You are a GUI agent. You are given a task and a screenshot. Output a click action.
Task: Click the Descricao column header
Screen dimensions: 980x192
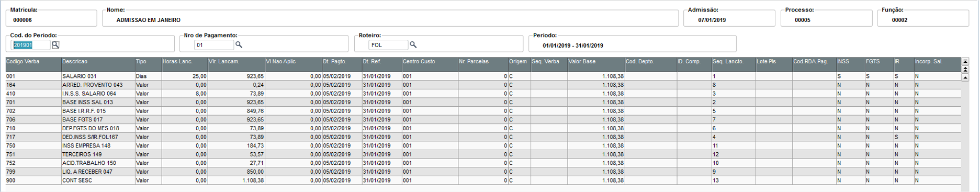click(98, 64)
